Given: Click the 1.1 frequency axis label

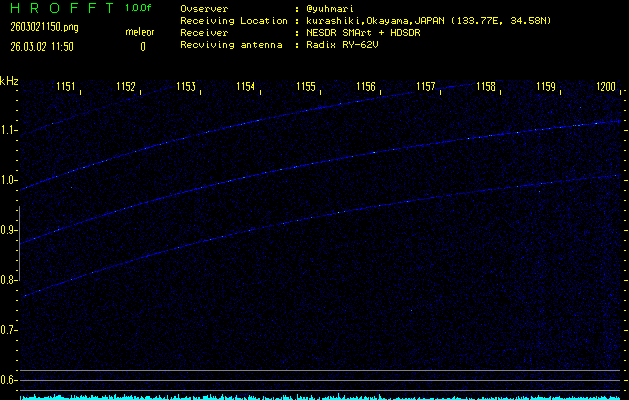Looking at the screenshot, I should [x=9, y=130].
